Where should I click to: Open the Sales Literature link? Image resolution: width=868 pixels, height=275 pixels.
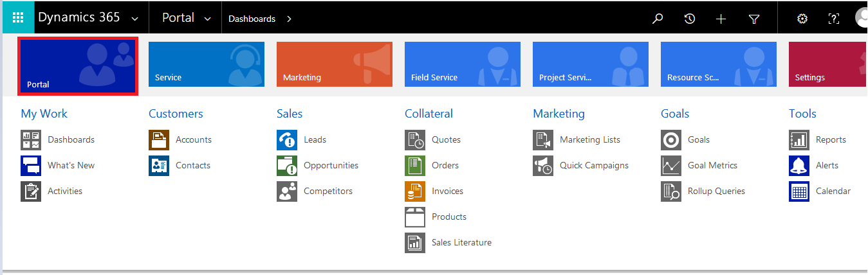tap(461, 242)
